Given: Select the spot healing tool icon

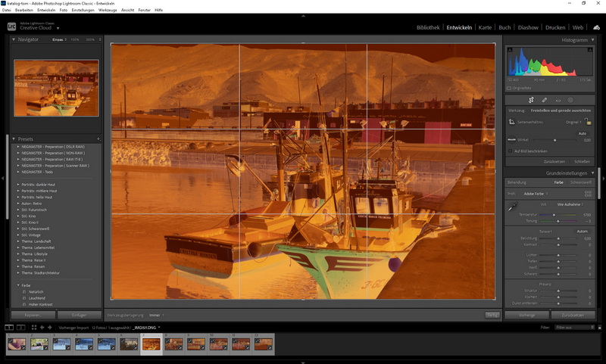Looking at the screenshot, I should 544,100.
